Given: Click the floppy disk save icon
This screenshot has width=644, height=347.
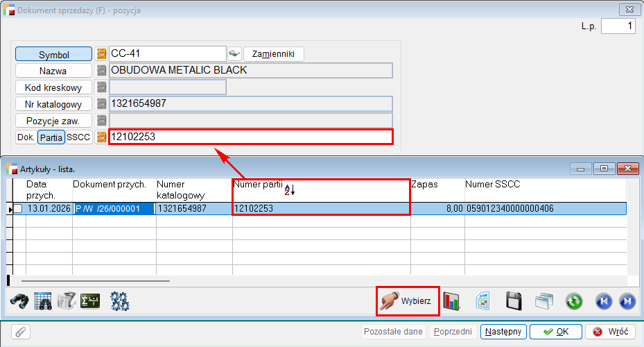Looking at the screenshot, I should (x=514, y=301).
